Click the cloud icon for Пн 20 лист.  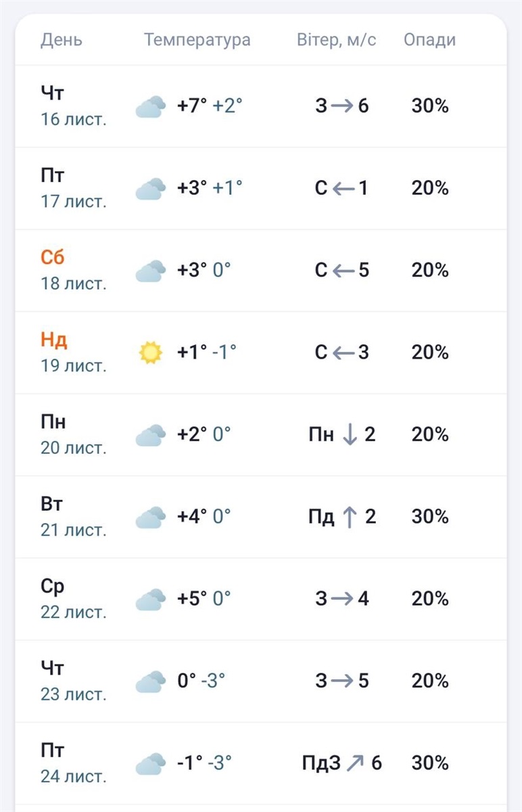(x=151, y=435)
